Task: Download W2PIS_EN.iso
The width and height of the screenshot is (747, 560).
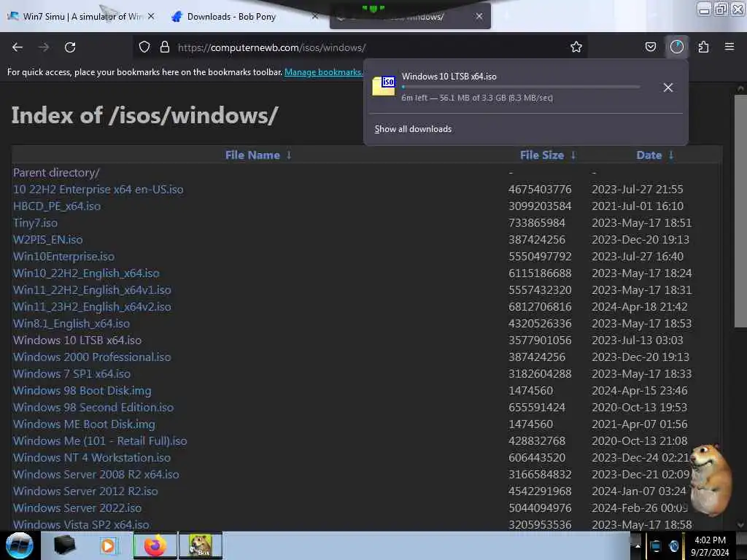Action: tap(47, 239)
